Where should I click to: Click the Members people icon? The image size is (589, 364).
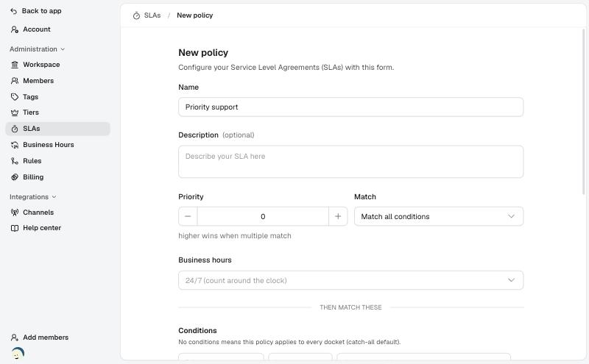coord(15,81)
